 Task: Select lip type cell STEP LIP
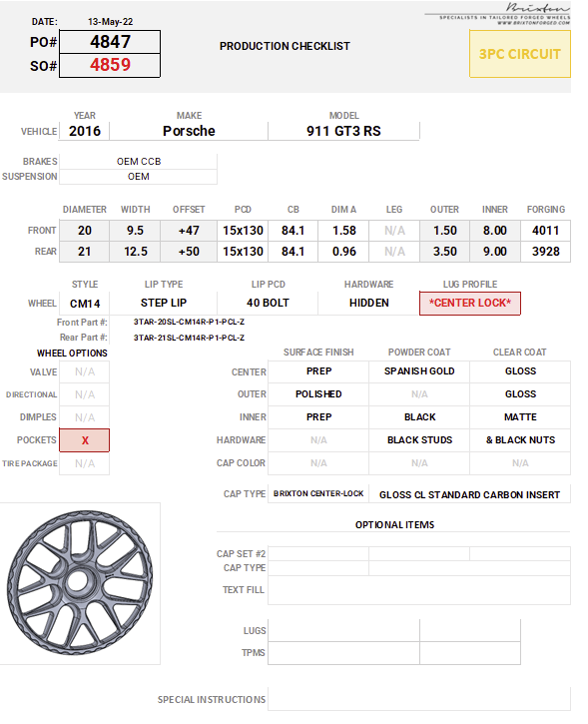164,304
